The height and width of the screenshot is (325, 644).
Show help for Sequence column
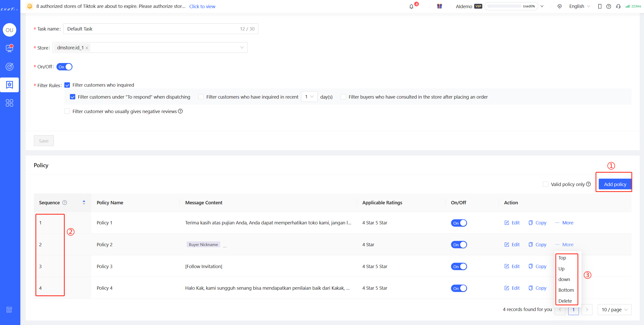tap(65, 203)
